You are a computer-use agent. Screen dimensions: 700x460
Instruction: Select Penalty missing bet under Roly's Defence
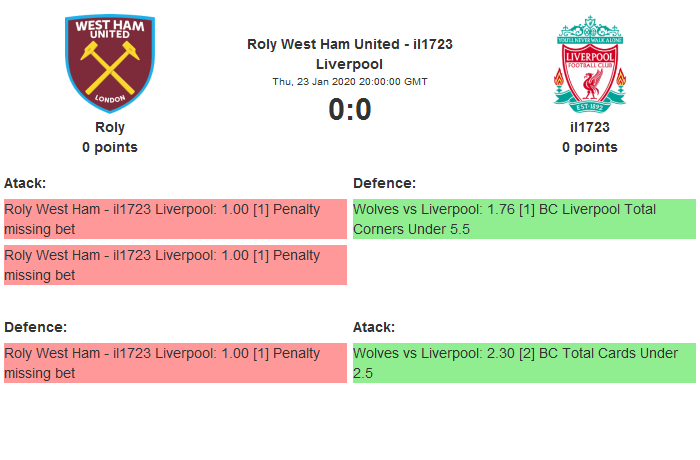[175, 363]
